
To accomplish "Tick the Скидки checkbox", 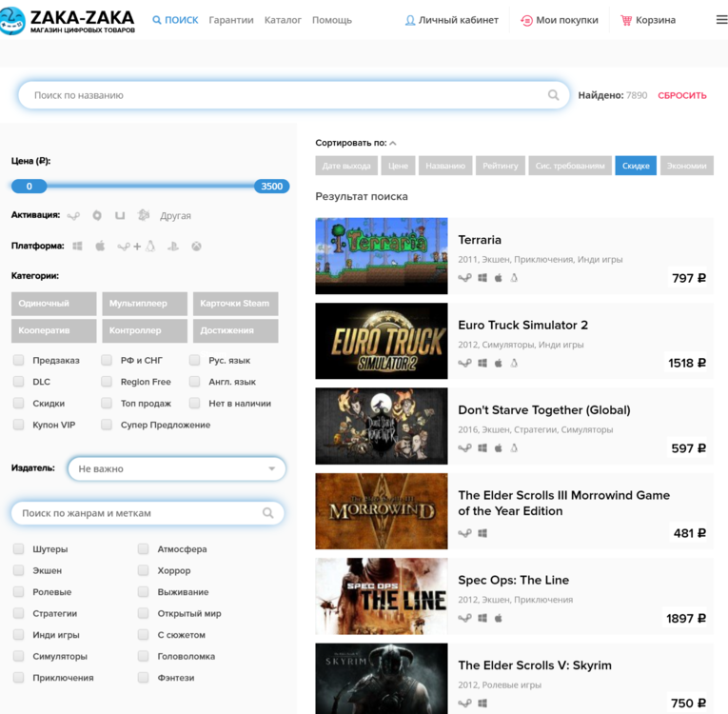I will [19, 403].
